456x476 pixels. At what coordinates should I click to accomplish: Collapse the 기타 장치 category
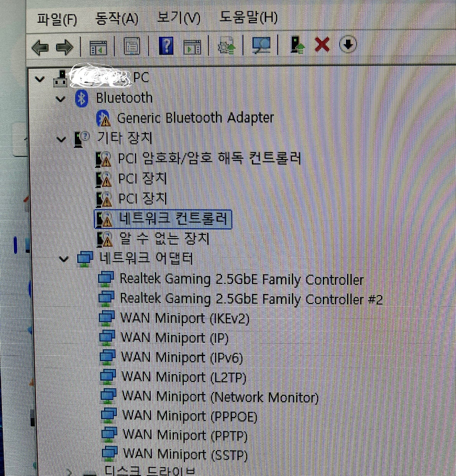click(x=61, y=139)
